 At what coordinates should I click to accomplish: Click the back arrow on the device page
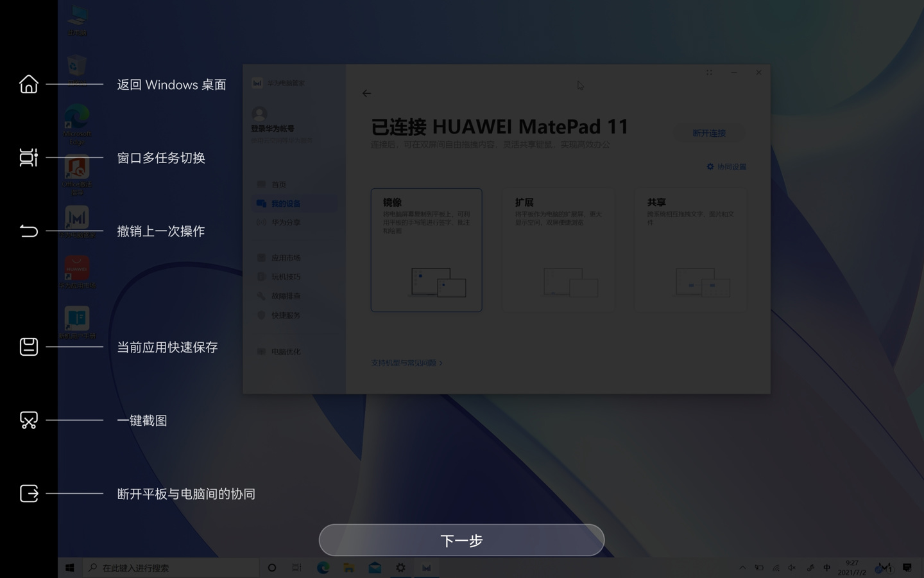pos(366,93)
